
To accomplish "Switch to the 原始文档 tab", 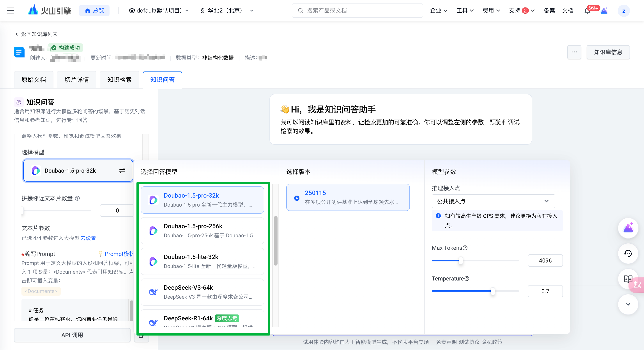I will tap(34, 80).
